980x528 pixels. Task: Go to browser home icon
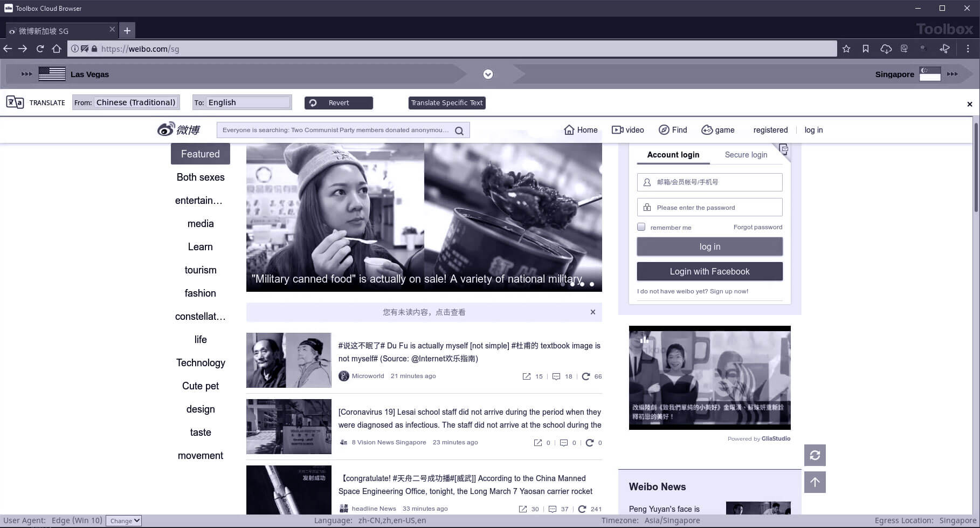click(57, 49)
